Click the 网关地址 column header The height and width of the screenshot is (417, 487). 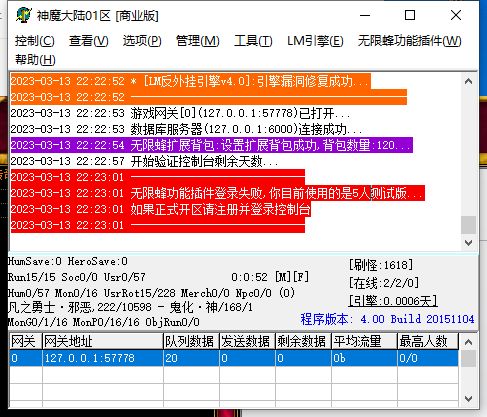103,341
